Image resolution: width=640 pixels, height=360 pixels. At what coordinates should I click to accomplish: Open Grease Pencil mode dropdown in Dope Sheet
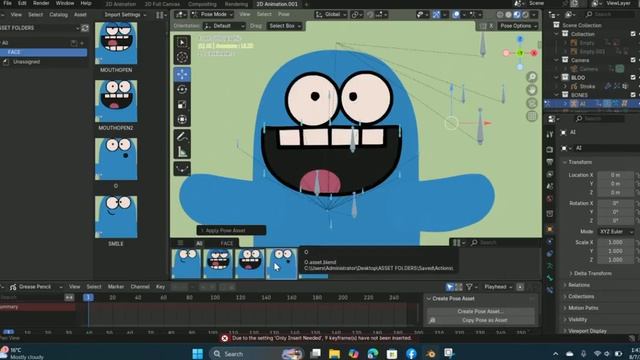pyautogui.click(x=37, y=287)
